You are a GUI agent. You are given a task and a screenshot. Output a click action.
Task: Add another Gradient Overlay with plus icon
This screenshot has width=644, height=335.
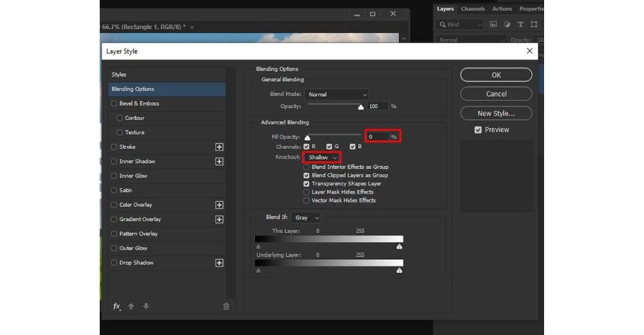pos(219,219)
